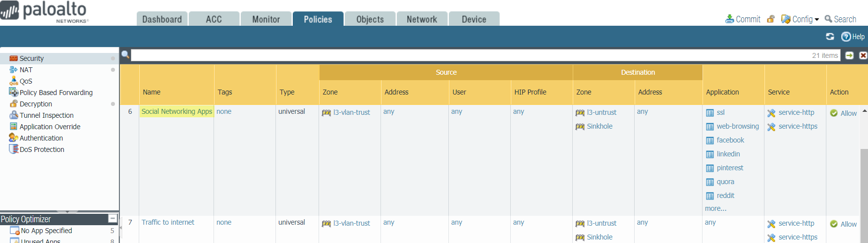Screen dimensions: 868x243
Task: Switch to the Monitor tab
Action: click(266, 19)
